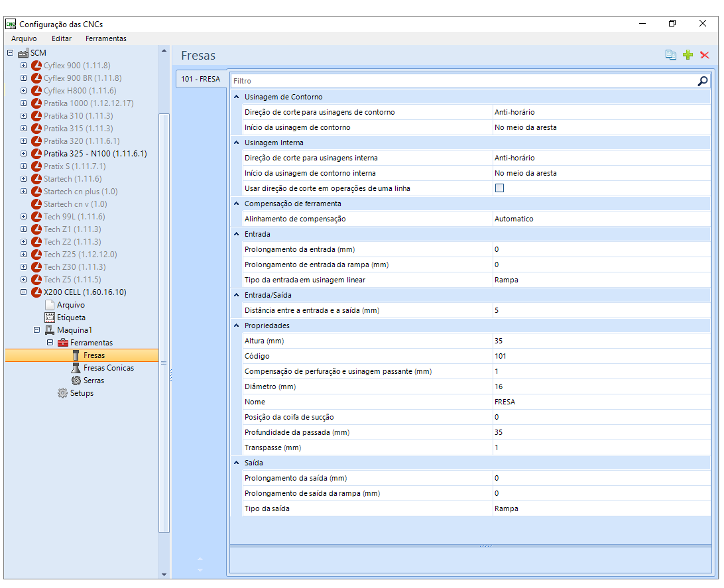This screenshot has height=588, width=724.
Task: Open the Editar menu
Action: 62,38
